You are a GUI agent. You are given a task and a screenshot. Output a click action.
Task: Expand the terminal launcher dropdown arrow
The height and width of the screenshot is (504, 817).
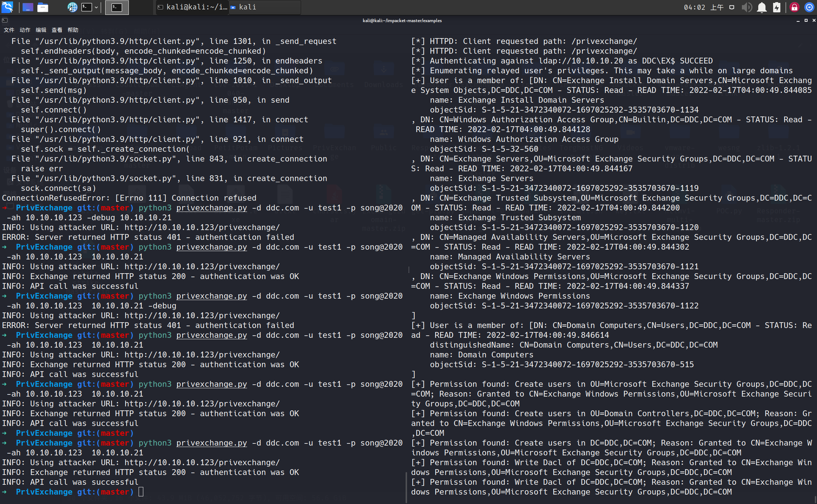point(97,7)
